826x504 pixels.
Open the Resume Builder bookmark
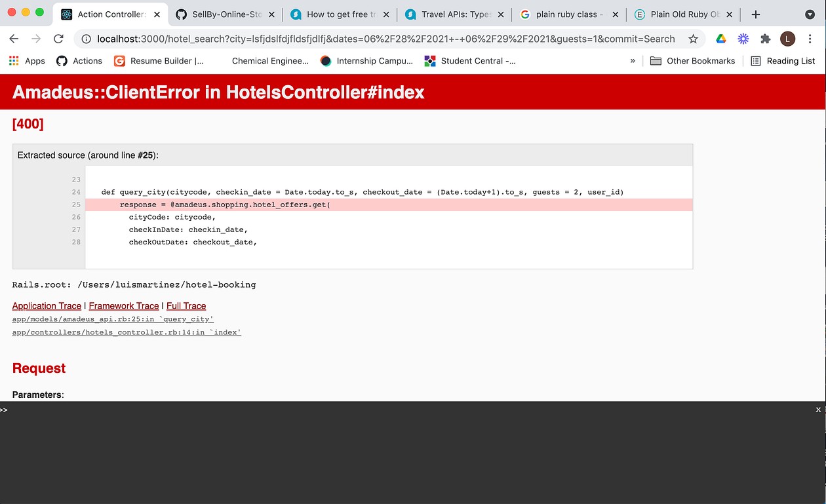coord(159,61)
